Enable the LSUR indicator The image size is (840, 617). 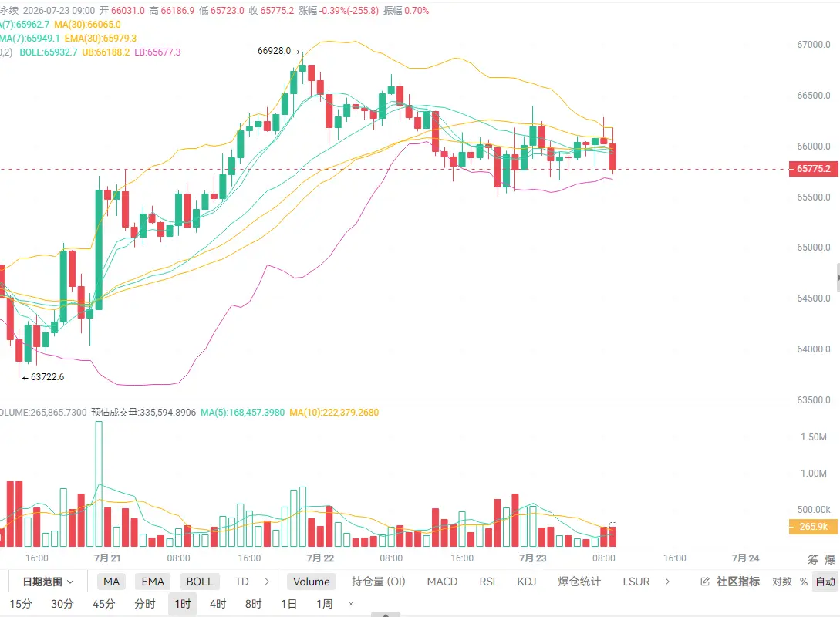(x=636, y=582)
